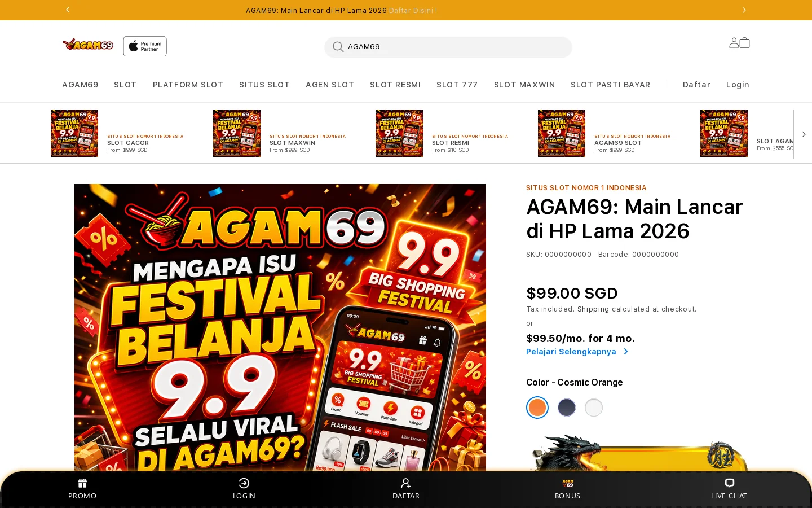Click the search magnifier icon
The height and width of the screenshot is (508, 812).
tap(338, 47)
